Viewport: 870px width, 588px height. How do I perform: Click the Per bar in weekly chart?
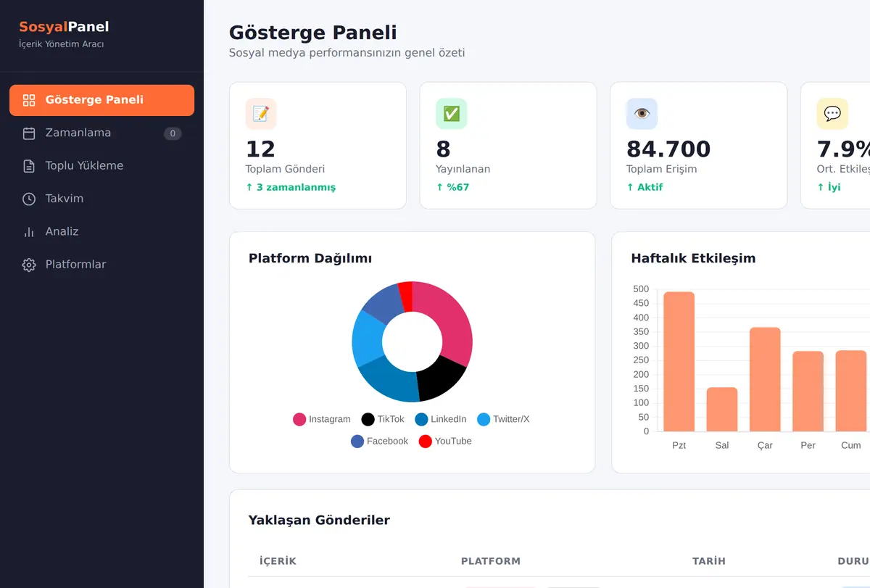click(x=808, y=392)
